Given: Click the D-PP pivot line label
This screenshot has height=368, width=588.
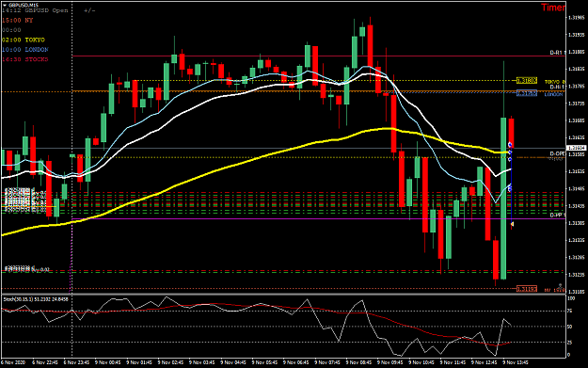Looking at the screenshot, I should coord(557,216).
